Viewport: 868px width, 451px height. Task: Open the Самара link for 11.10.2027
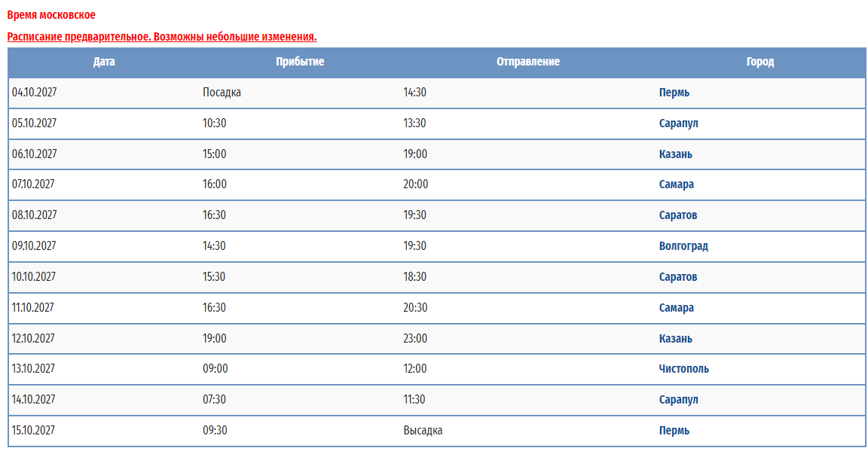(x=676, y=308)
